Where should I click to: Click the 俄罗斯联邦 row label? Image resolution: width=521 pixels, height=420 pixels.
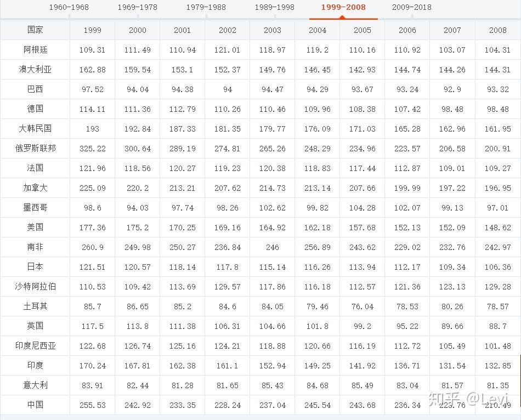point(35,149)
